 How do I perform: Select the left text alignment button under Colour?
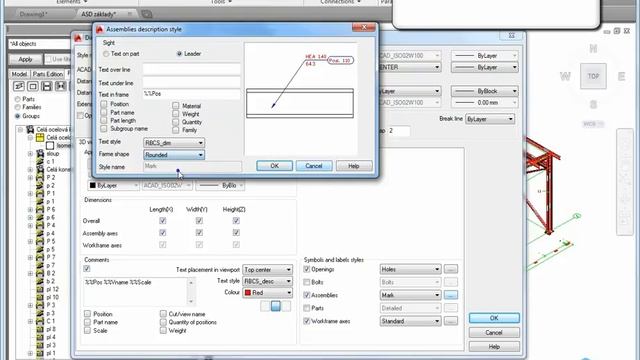[x=265, y=306]
